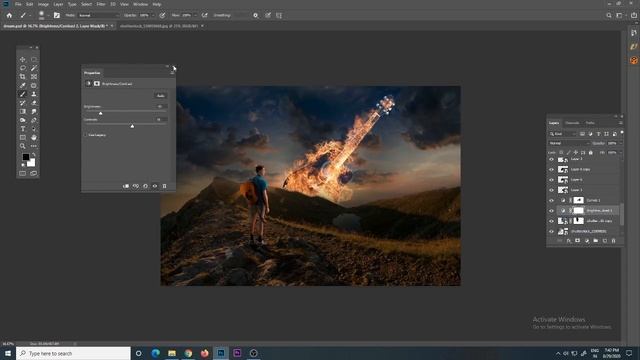The width and height of the screenshot is (640, 360).
Task: Click the Windows taskbar search box
Action: coord(73,353)
